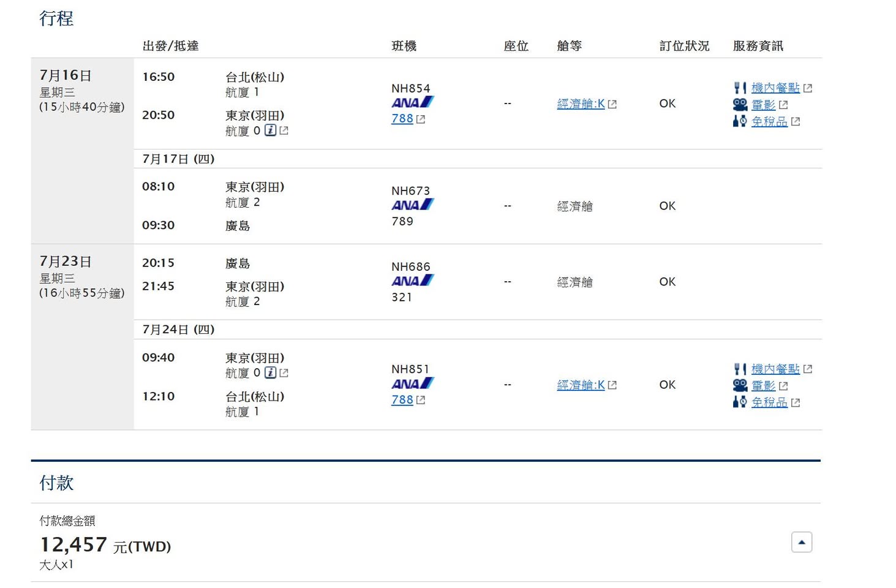Viewport: 896px width, 588px height.
Task: Open 經濟艙:K fare class link for NH854
Action: point(581,104)
